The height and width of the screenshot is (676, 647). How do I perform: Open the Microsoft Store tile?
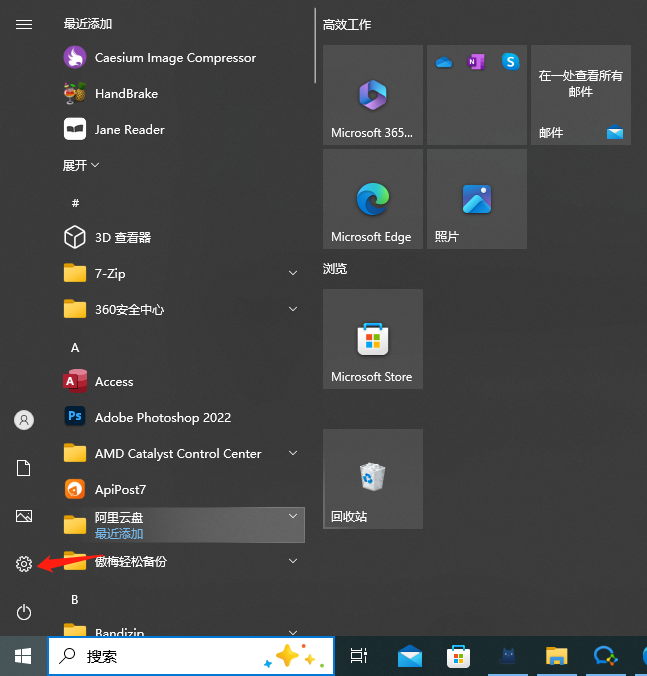click(373, 339)
